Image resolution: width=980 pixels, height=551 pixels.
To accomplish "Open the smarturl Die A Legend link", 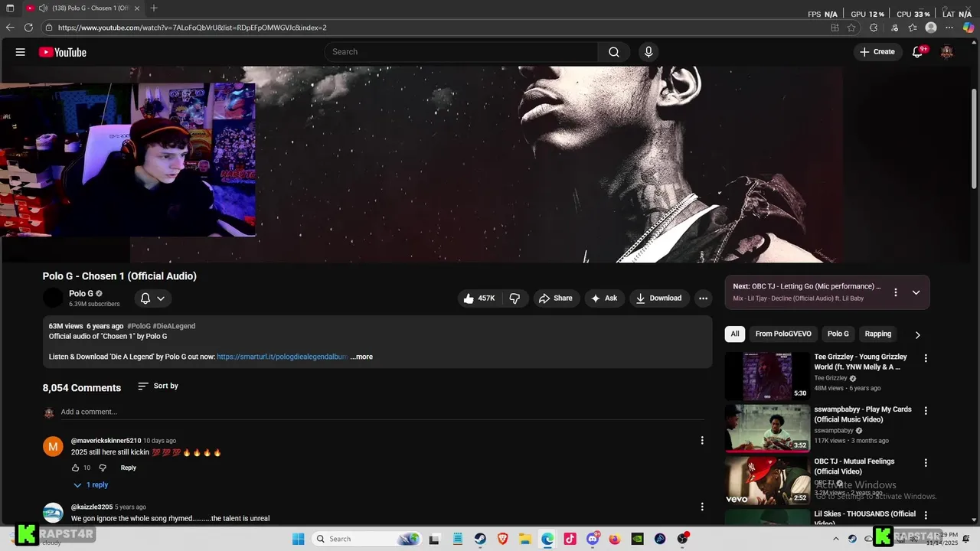I will pos(282,357).
